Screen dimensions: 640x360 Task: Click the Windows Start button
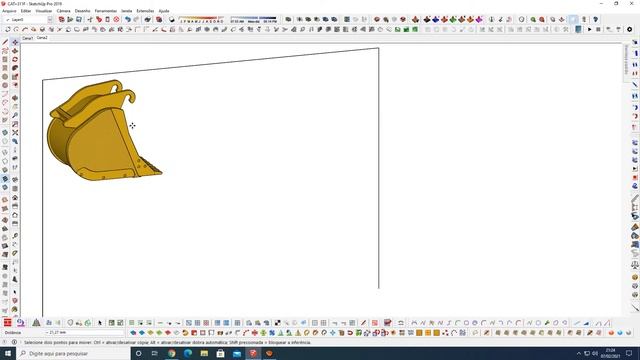[8, 353]
